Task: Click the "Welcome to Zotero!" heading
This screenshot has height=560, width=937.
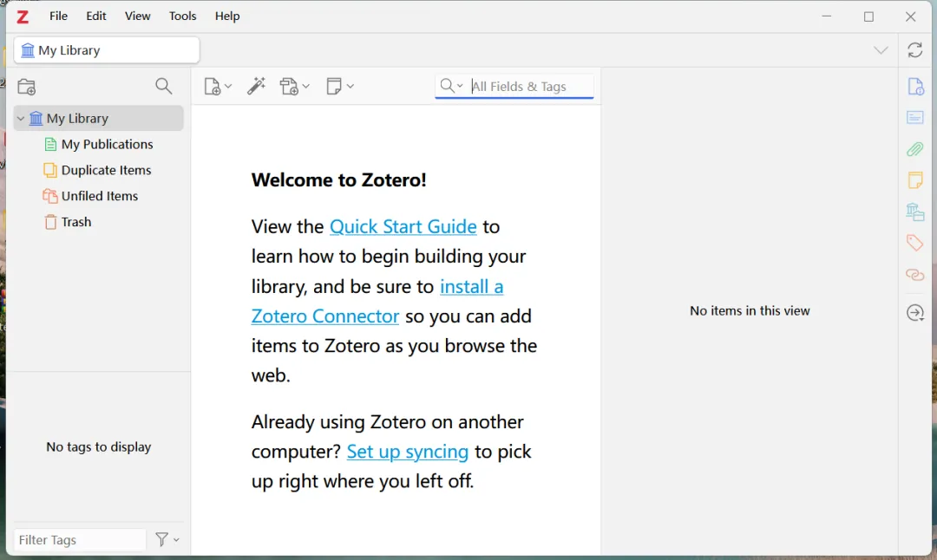Action: (x=339, y=180)
